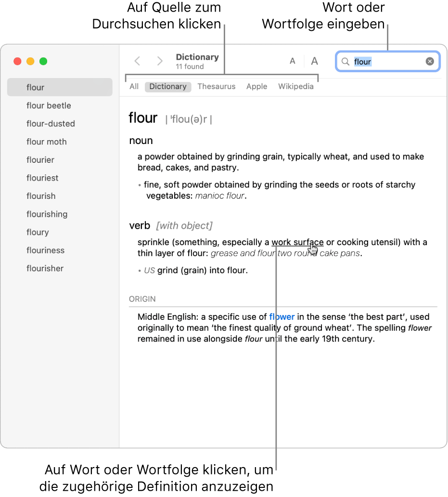
Task: Choose 'flour moth' from results list
Action: tap(60, 142)
